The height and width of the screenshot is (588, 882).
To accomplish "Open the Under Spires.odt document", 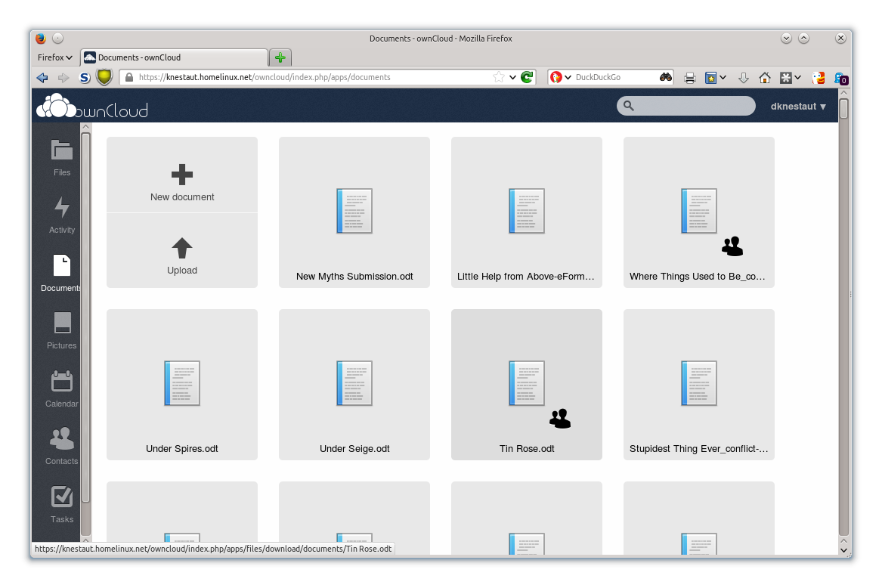I will click(x=182, y=384).
